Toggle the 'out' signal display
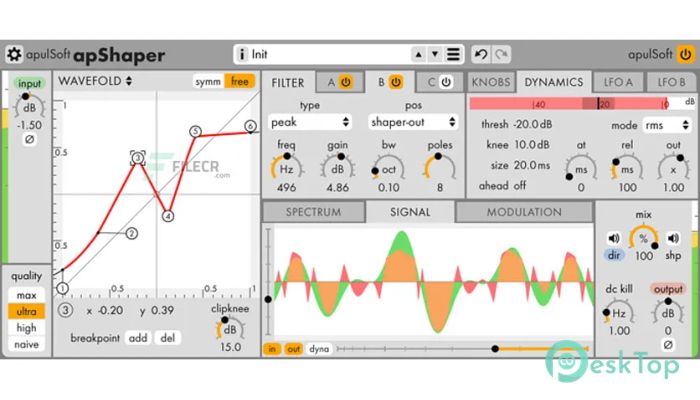Screen dimensions: 700x400 click(294, 349)
